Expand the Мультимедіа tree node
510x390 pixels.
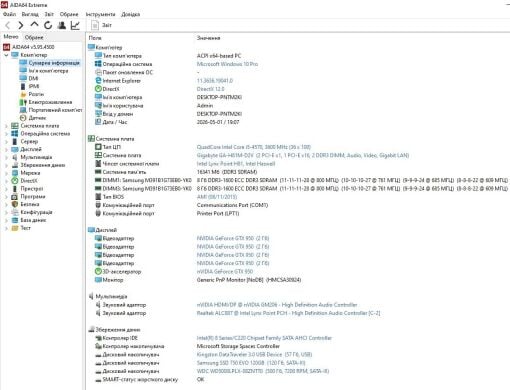click(x=6, y=157)
